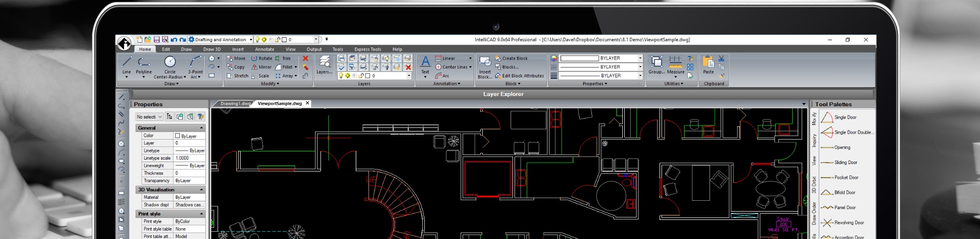The height and width of the screenshot is (239, 980).
Task: Toggle layer on/off lightbulb in Layers panel dropdown
Action: pos(341,76)
